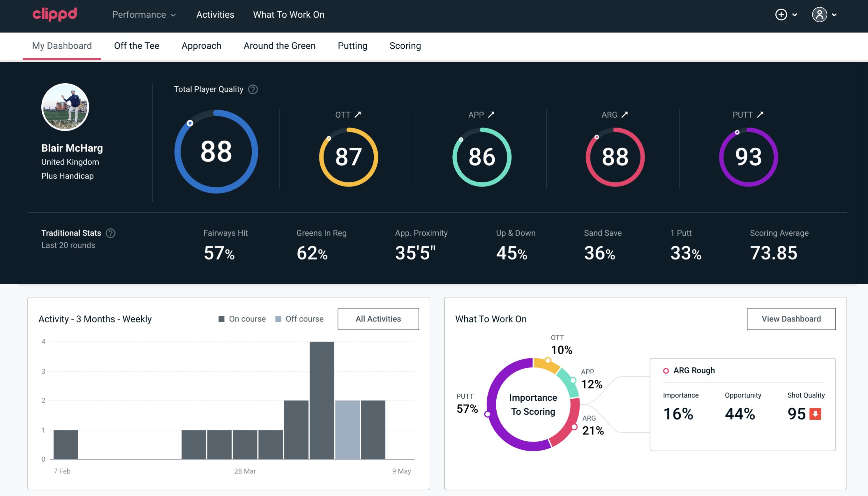
Task: Click the Traditional Stats help icon
Action: pyautogui.click(x=112, y=233)
